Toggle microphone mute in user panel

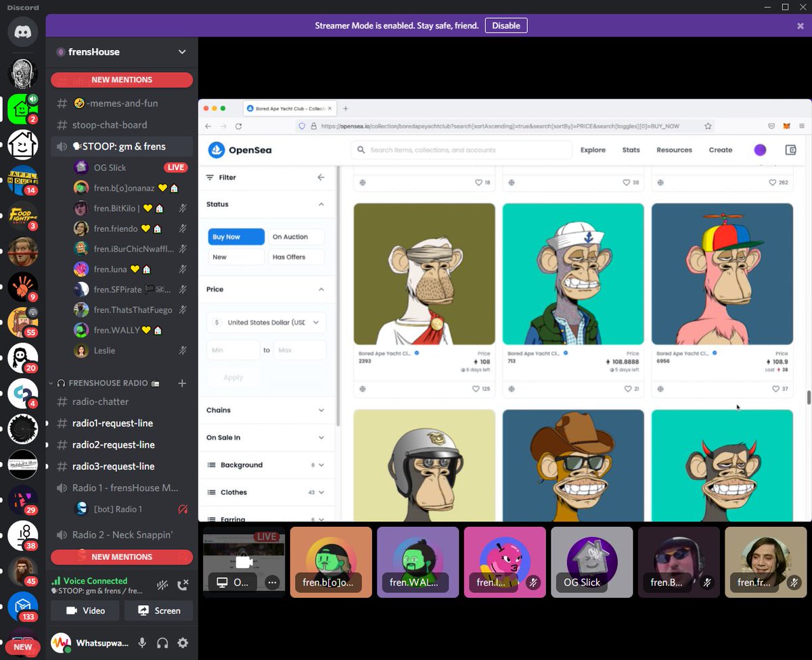[142, 643]
